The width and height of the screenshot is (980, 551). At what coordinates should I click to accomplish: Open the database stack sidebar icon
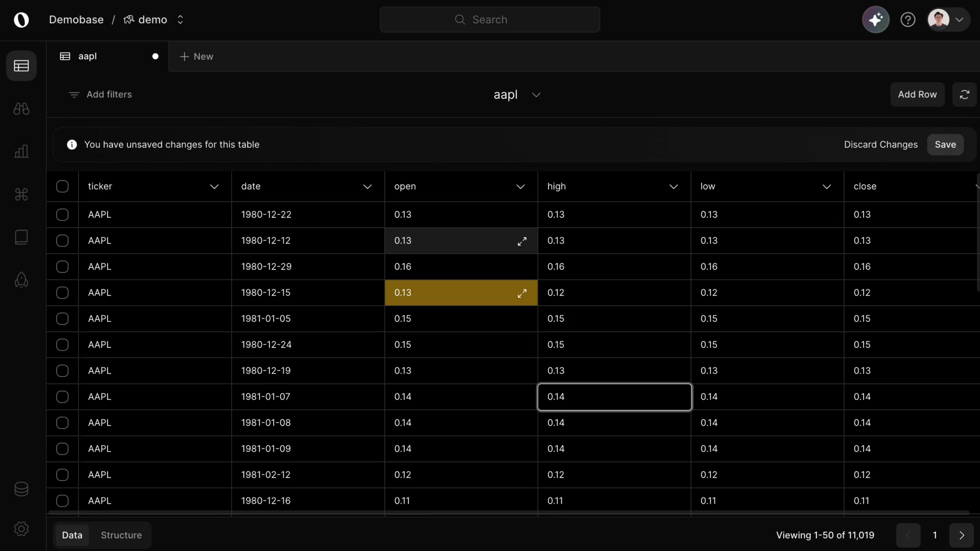point(21,489)
